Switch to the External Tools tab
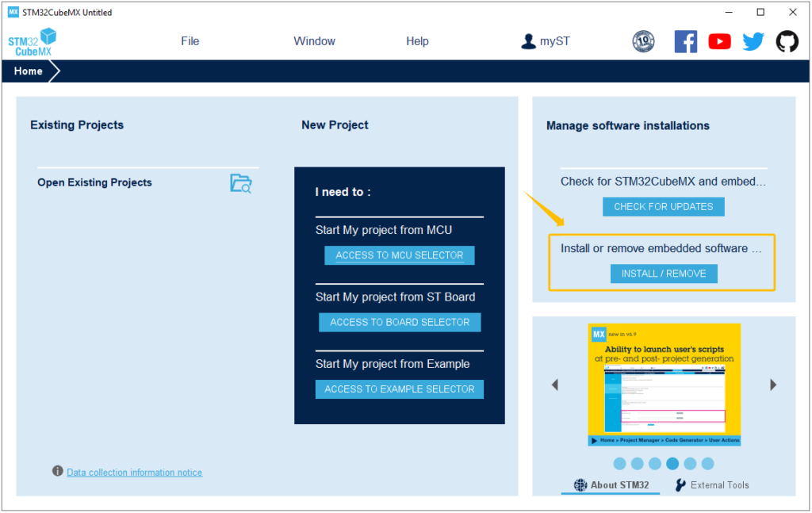812x513 pixels. point(712,485)
